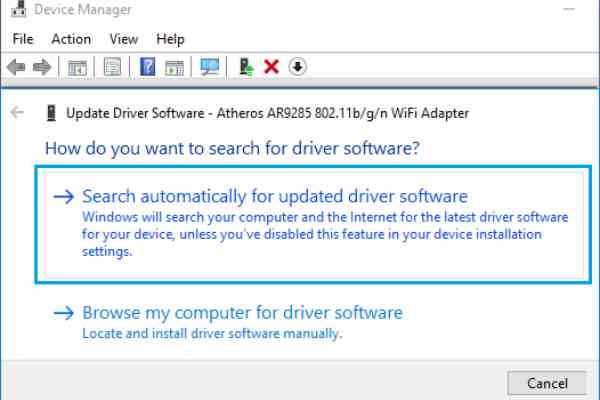Click the Cancel button
The image size is (600, 400).
click(547, 383)
